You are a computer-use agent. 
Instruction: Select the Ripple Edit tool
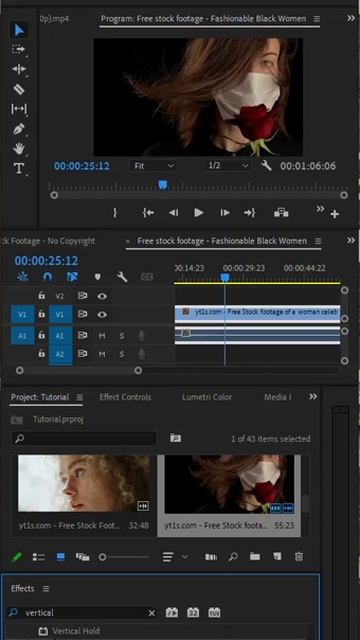pos(19,69)
